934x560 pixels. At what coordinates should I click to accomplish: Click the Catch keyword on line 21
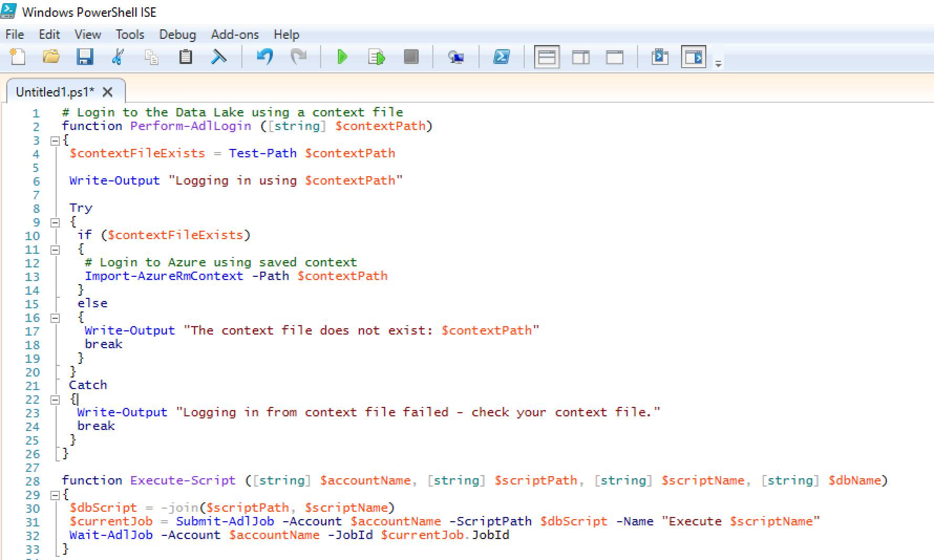pos(88,385)
